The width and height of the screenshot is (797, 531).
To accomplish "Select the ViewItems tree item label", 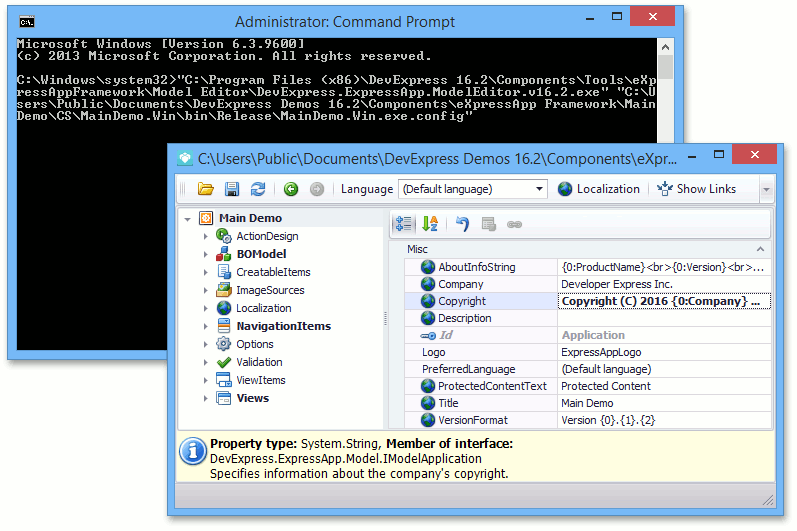I will tap(261, 380).
